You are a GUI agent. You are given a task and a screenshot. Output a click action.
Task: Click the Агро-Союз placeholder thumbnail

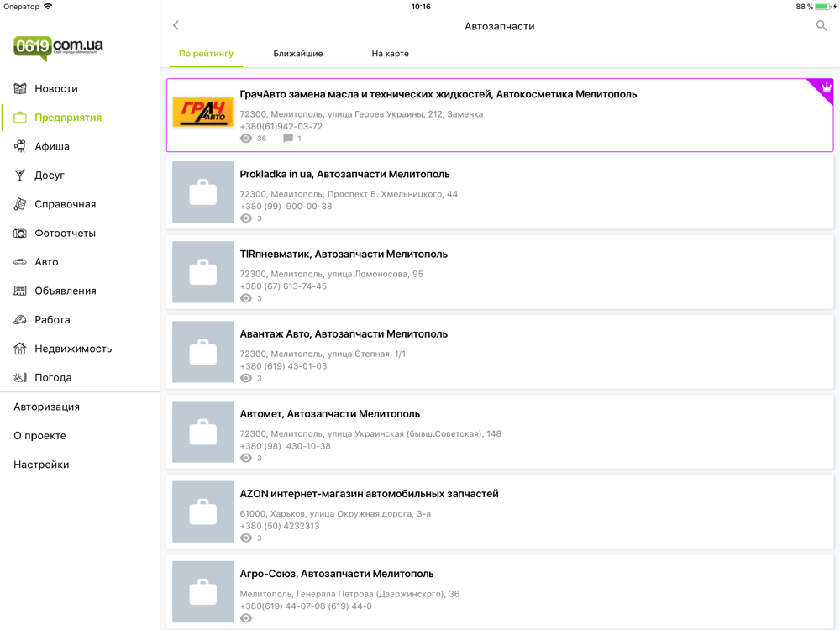click(x=203, y=591)
